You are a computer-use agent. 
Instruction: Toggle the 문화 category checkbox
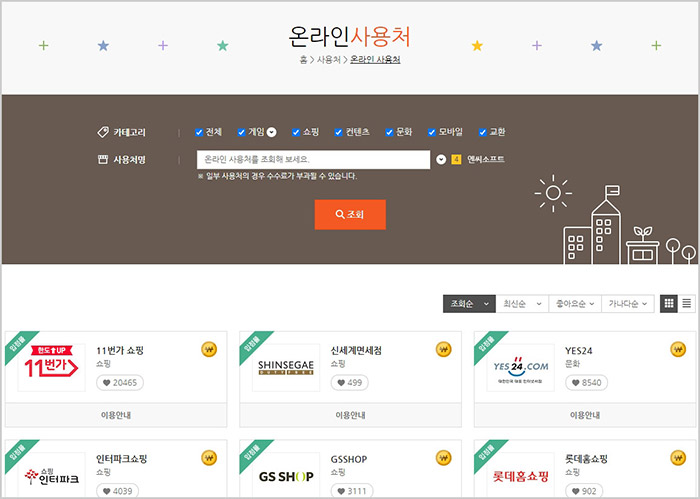[389, 132]
